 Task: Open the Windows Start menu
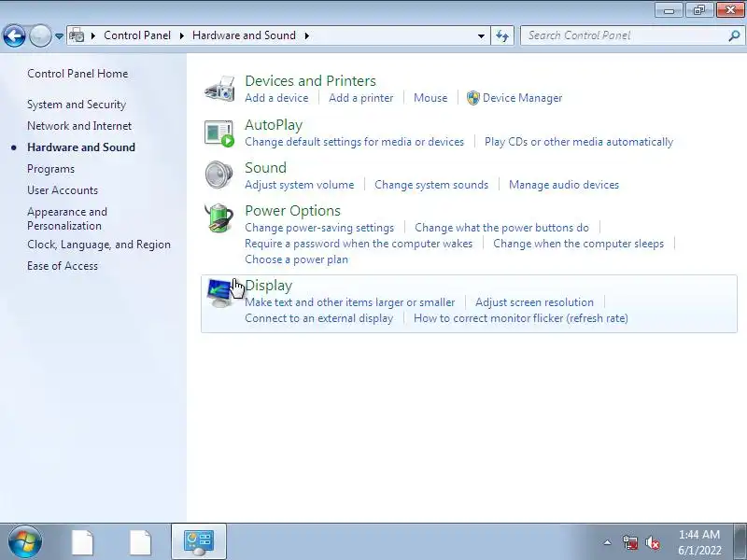(25, 541)
